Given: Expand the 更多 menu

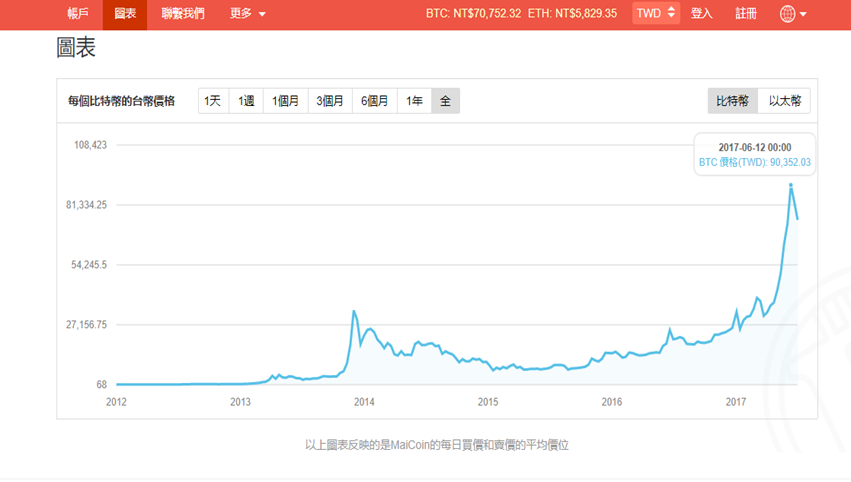Looking at the screenshot, I should coord(247,14).
